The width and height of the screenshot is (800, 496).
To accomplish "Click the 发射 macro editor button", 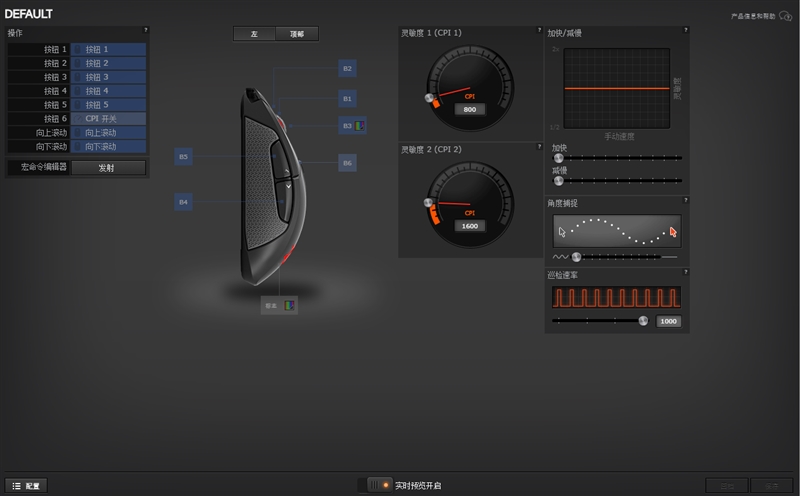I will coord(108,167).
